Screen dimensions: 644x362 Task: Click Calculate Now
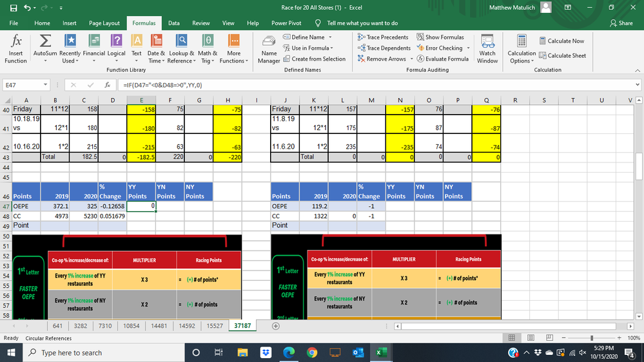561,41
